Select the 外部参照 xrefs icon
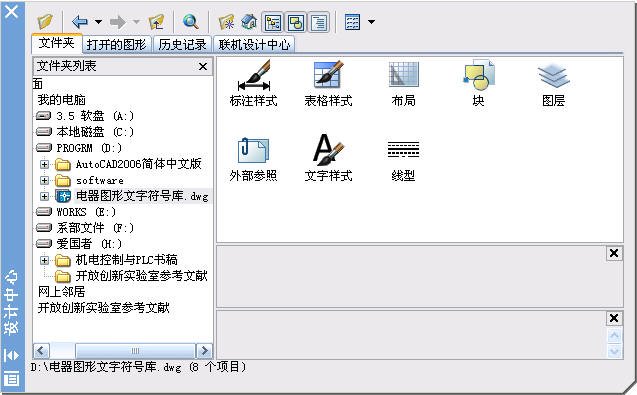 254,158
